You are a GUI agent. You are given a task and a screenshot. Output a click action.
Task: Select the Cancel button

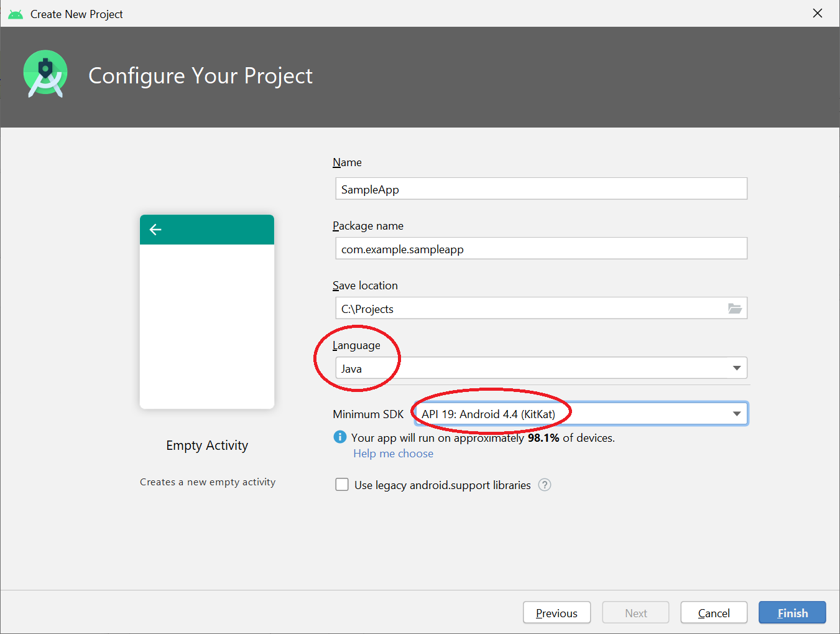point(713,612)
